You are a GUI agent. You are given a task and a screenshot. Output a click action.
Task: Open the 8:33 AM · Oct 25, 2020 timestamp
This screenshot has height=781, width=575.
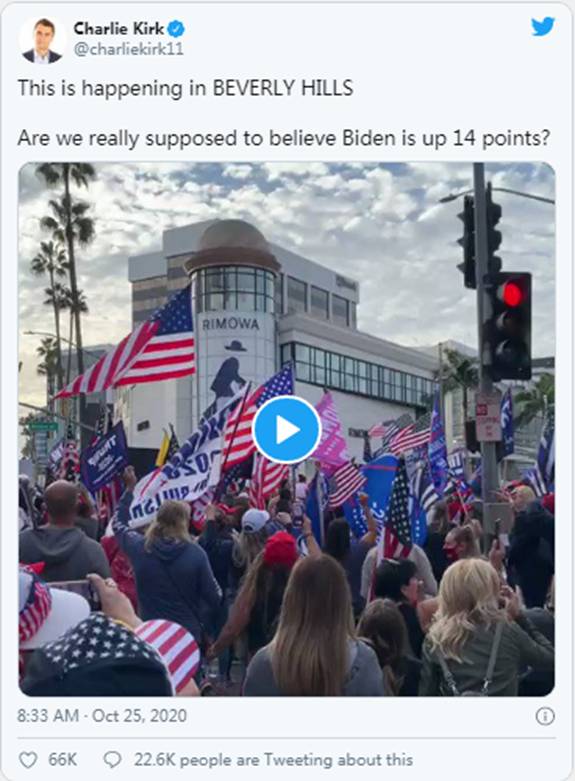click(102, 716)
